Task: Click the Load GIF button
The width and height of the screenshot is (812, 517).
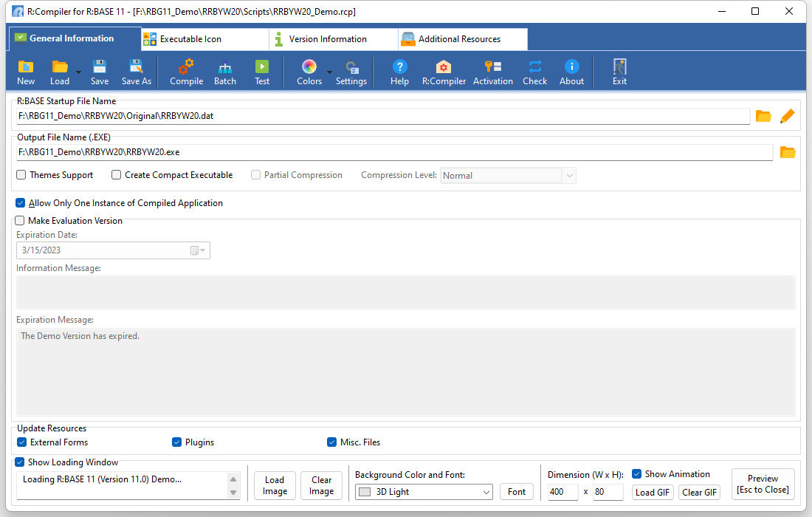Action: point(652,492)
